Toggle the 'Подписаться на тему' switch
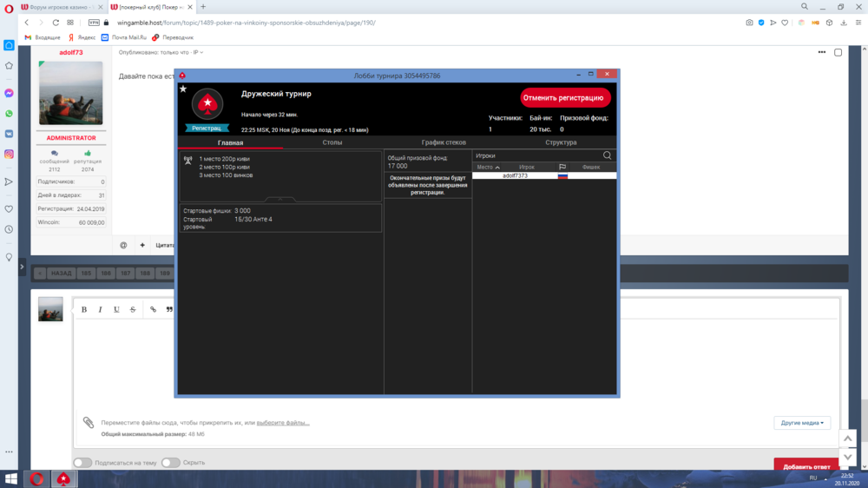 click(82, 463)
